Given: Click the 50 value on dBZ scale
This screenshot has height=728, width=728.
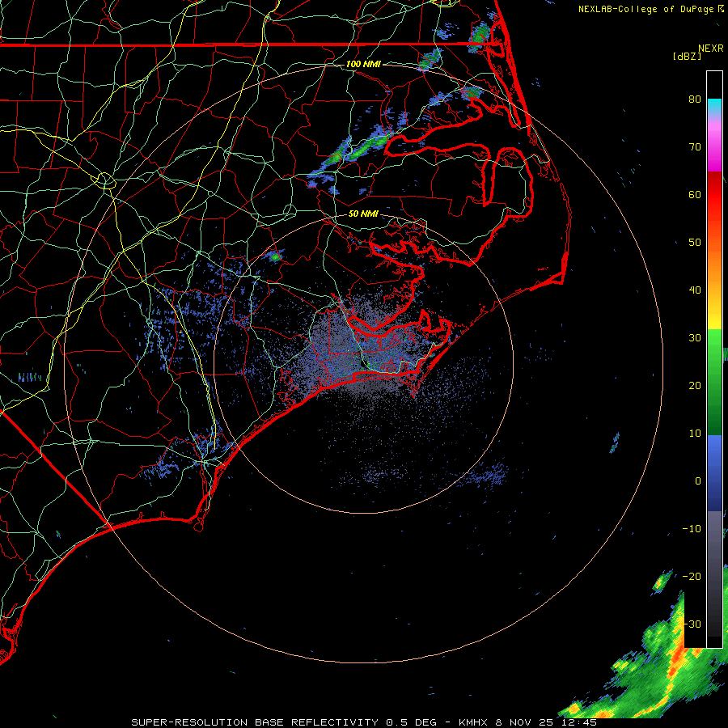Looking at the screenshot, I should pyautogui.click(x=695, y=243).
